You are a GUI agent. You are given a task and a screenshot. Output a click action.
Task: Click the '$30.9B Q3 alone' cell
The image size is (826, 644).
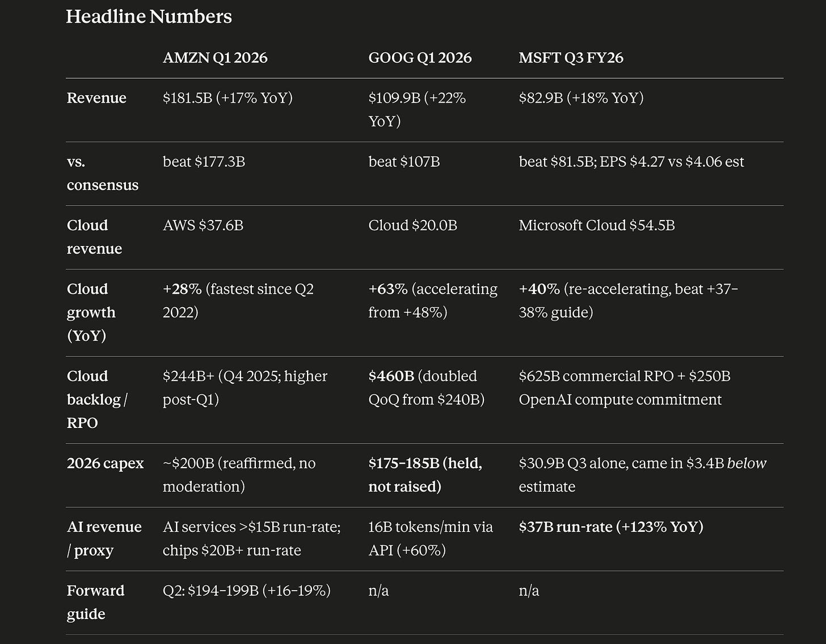pyautogui.click(x=643, y=475)
